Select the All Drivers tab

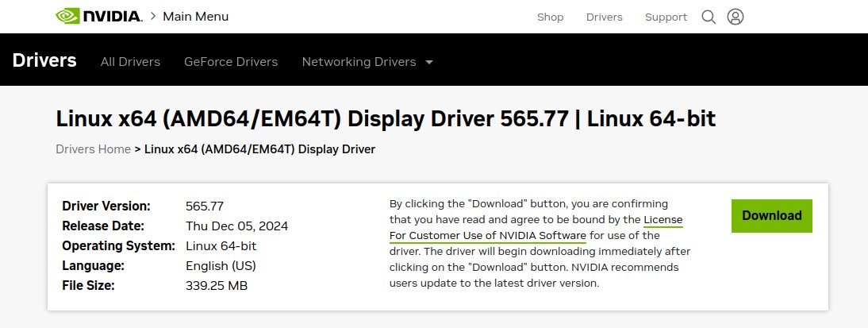130,61
